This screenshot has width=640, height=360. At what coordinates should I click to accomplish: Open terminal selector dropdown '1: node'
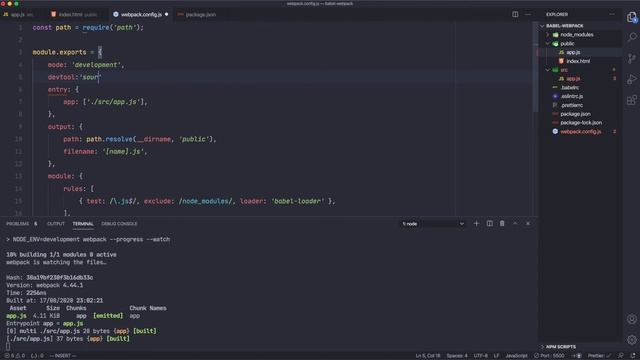(x=433, y=224)
